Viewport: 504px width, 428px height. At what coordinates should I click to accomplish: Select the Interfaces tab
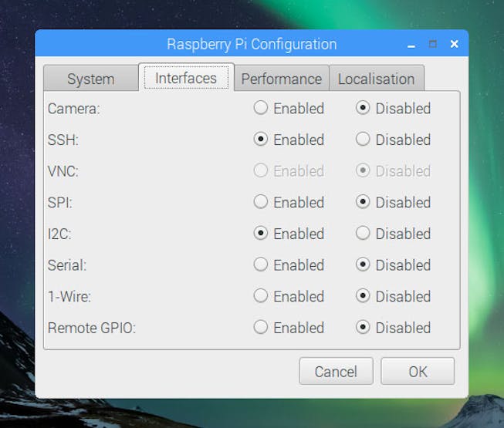pyautogui.click(x=186, y=78)
